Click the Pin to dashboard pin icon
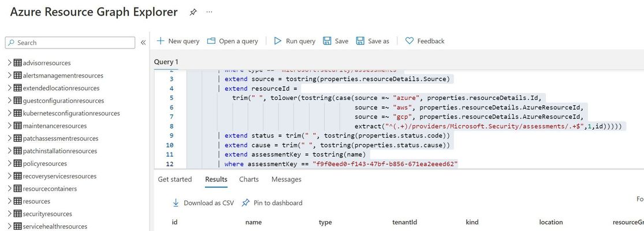Viewport: 644px width, 231px height. click(245, 203)
